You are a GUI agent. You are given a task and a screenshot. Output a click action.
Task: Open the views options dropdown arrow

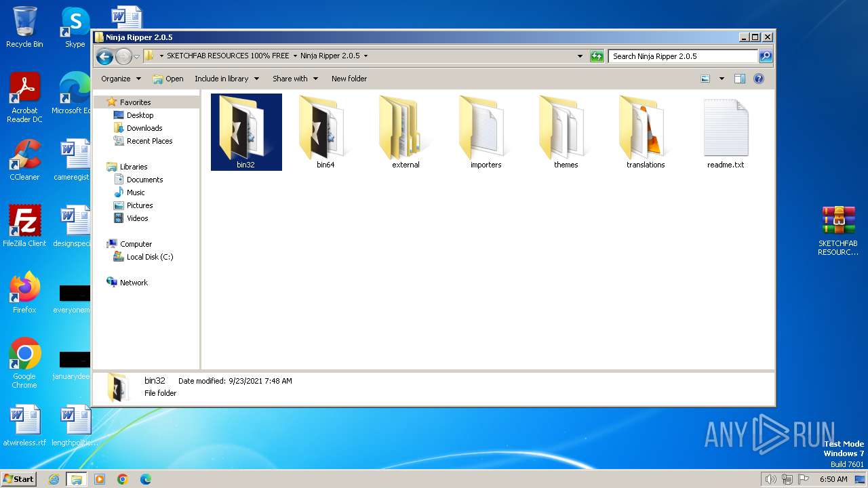[x=722, y=79]
